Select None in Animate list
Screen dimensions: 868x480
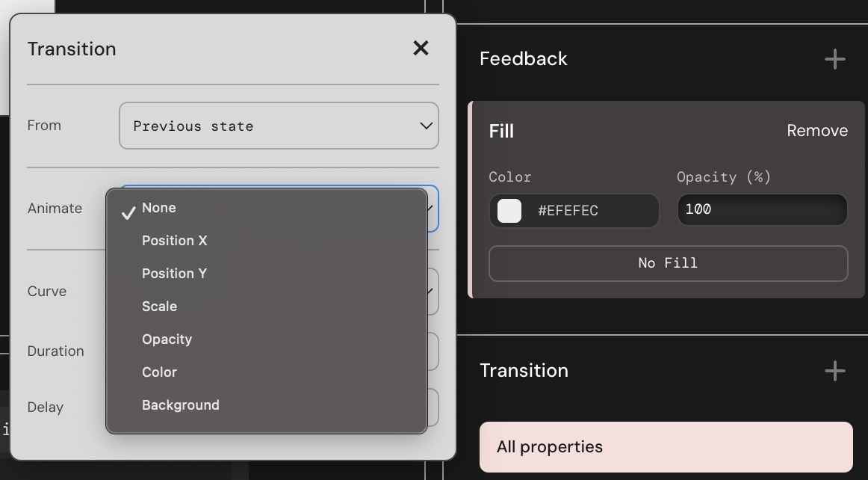tap(159, 208)
